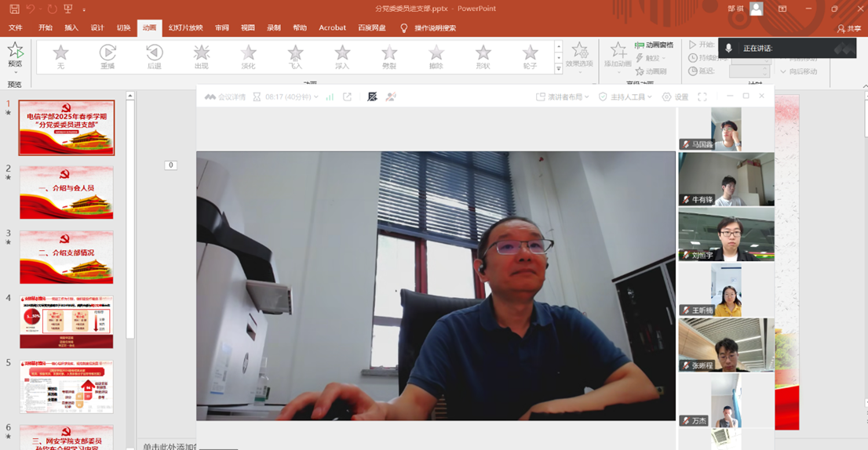Select the 出现 animation effect

pos(202,57)
